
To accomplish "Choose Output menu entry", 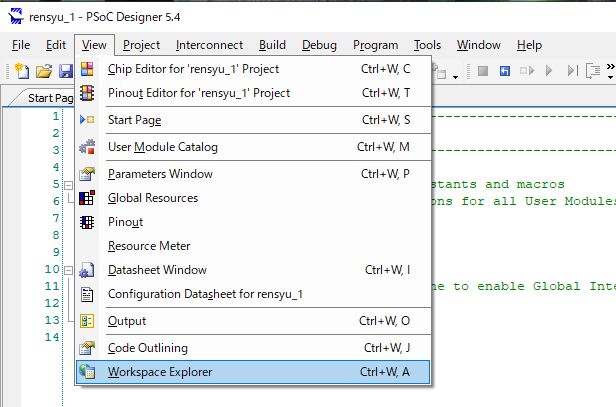I will (x=253, y=321).
